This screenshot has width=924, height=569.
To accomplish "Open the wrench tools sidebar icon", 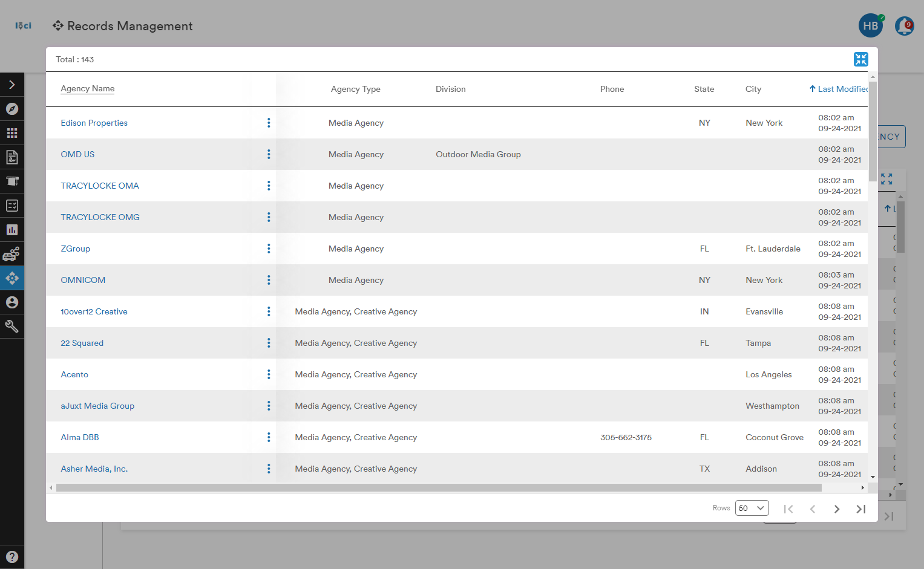I will 12,327.
